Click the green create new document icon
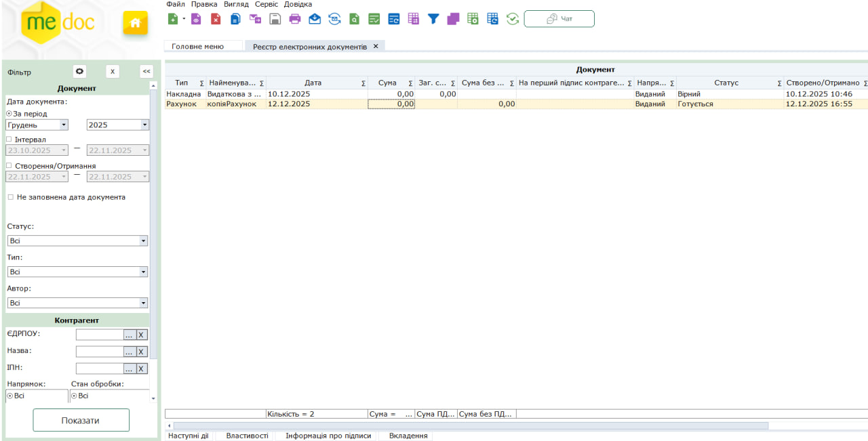Viewport: 868px width, 441px height. click(173, 19)
